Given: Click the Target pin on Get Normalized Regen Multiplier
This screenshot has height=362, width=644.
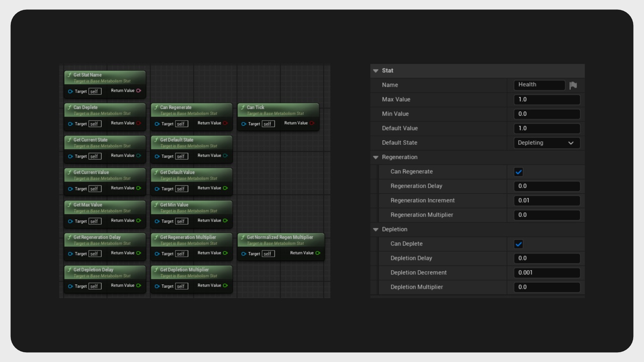Looking at the screenshot, I should click(x=244, y=254).
